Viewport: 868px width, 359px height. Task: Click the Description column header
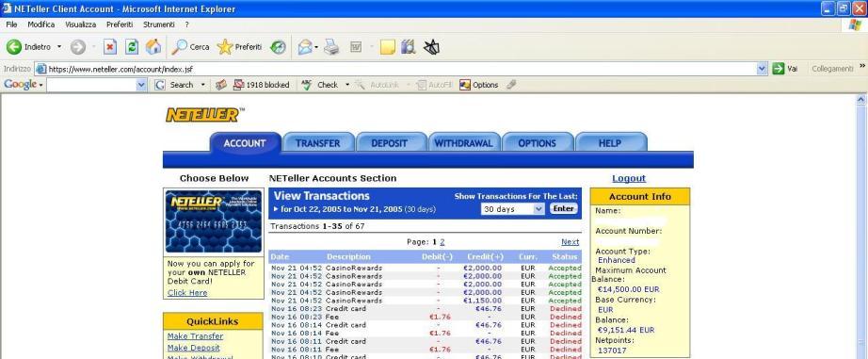(348, 256)
